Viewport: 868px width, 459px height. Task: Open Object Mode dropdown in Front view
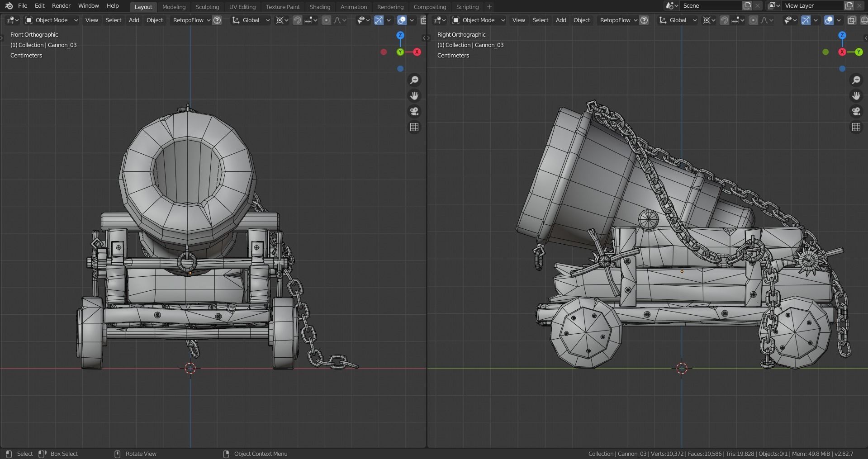click(52, 20)
